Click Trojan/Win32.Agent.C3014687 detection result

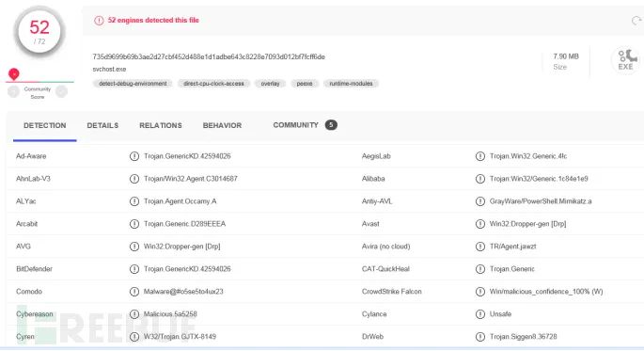pos(191,179)
